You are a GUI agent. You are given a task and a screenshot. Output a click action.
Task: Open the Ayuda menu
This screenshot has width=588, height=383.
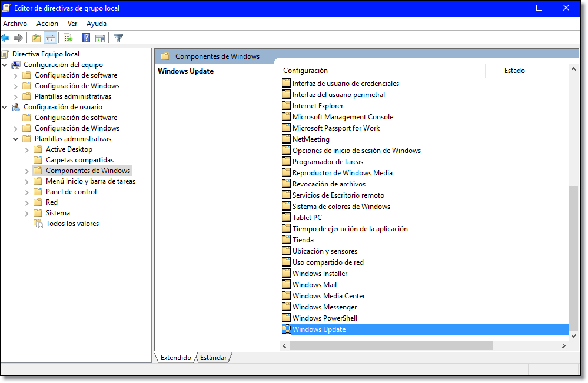[x=97, y=23]
